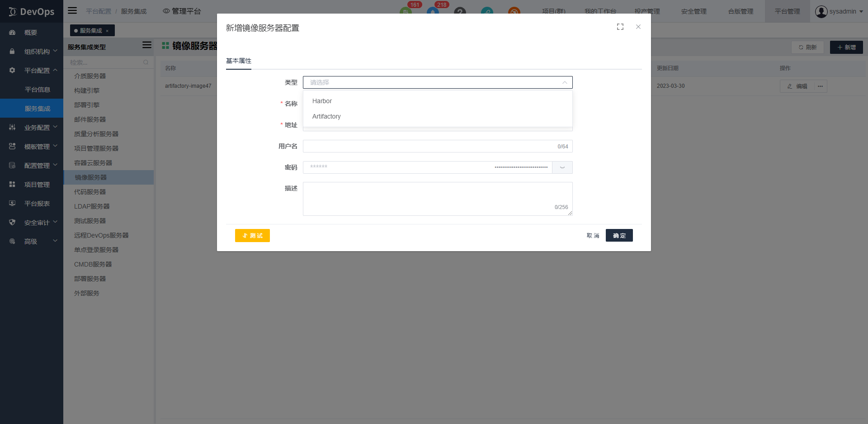Close the 新增镜像服务器配置 dialog
The height and width of the screenshot is (424, 868).
point(638,27)
